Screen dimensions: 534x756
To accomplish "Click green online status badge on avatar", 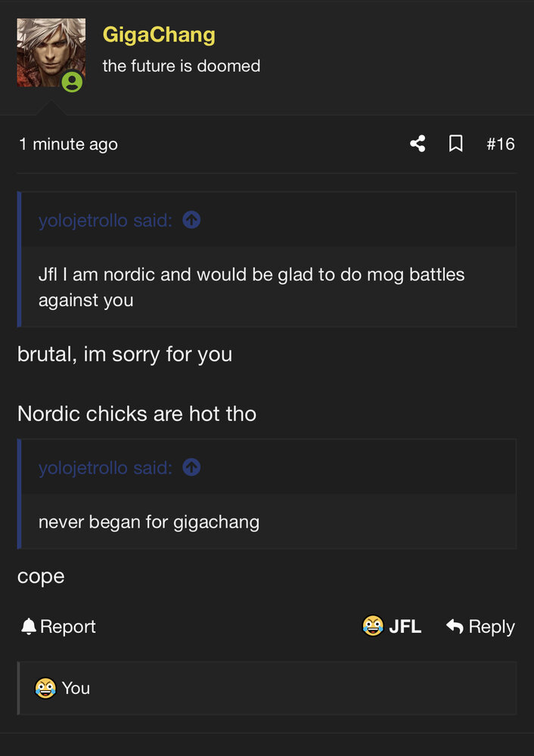I will tap(72, 82).
